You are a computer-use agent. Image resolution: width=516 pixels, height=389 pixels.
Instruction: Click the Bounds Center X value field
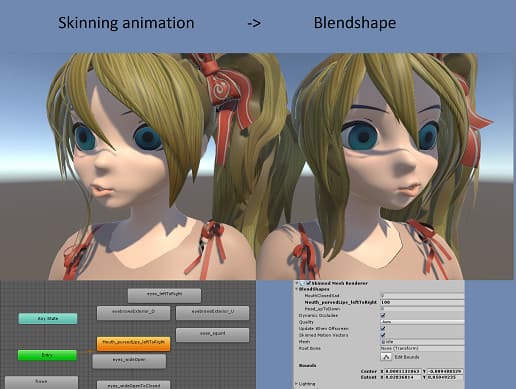(403, 371)
